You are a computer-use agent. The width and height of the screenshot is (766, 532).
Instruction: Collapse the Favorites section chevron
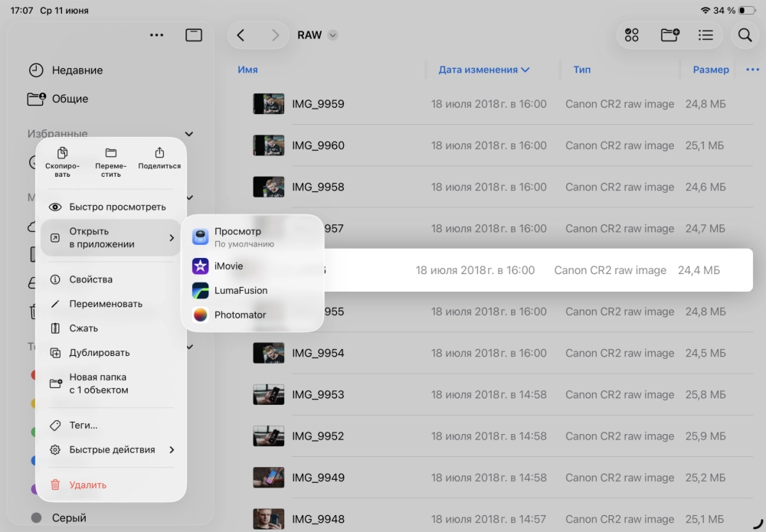(189, 134)
